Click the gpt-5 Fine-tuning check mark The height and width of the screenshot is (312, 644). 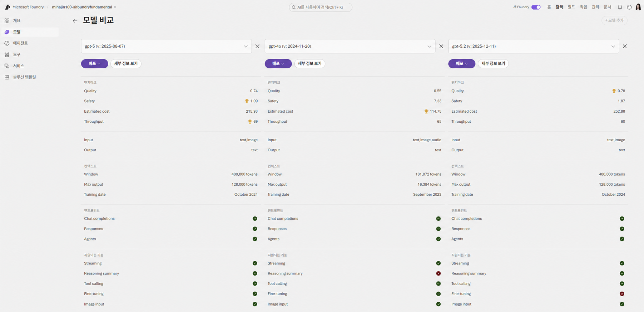[255, 294]
